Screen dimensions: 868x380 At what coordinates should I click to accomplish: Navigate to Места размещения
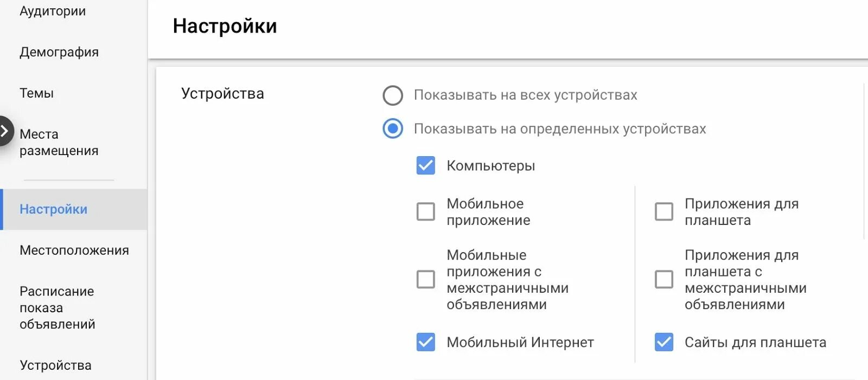[x=59, y=142]
